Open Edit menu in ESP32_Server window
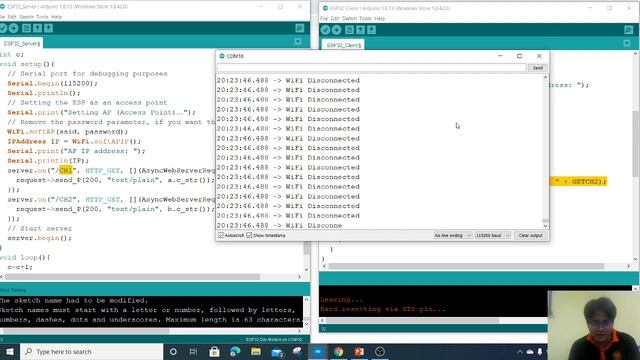The image size is (640, 360). point(12,17)
